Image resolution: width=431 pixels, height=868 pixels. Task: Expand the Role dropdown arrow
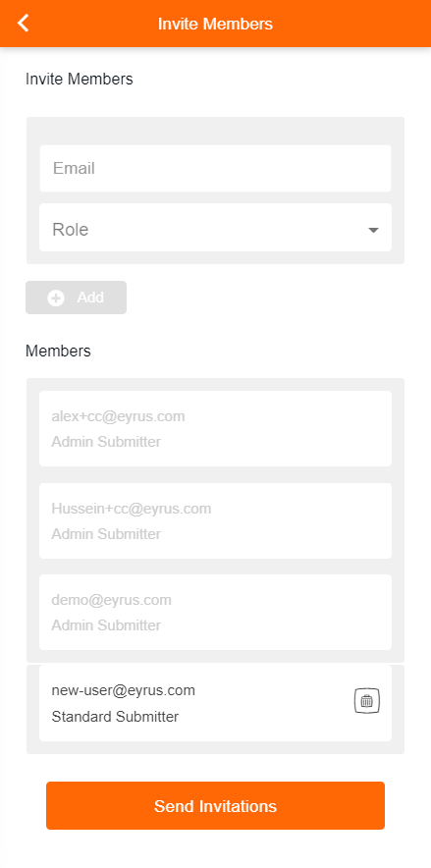coord(373,230)
